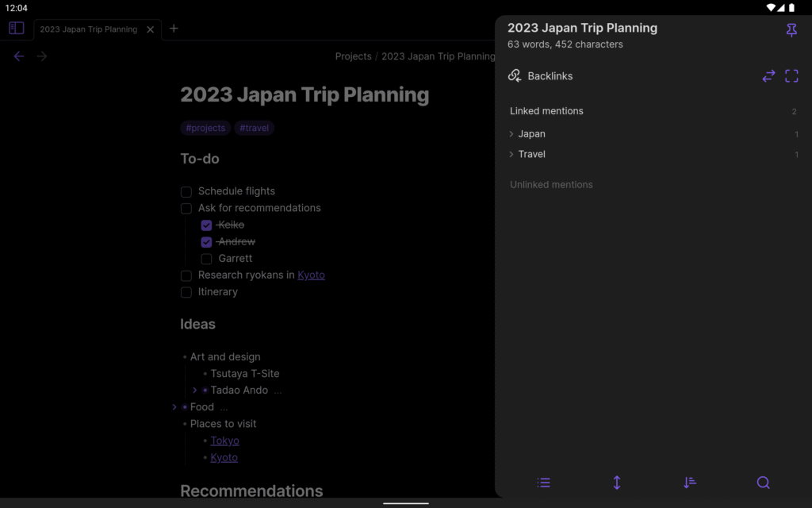Image resolution: width=812 pixels, height=508 pixels.
Task: Expand the collapsed Food bullet
Action: point(175,406)
